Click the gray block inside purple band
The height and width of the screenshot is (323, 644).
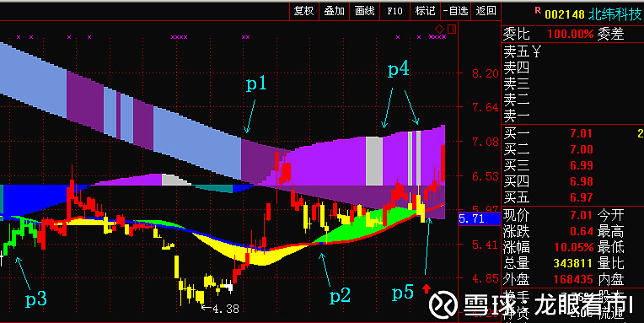coord(373,161)
